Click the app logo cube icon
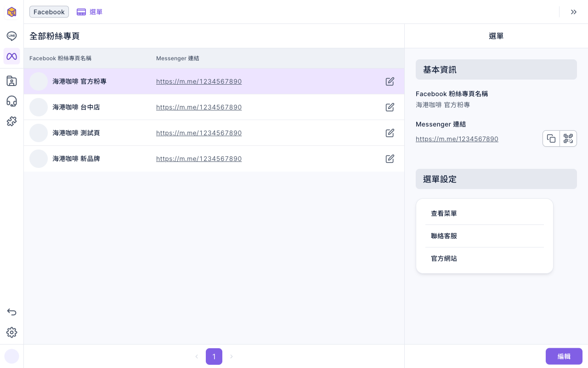 pos(12,12)
